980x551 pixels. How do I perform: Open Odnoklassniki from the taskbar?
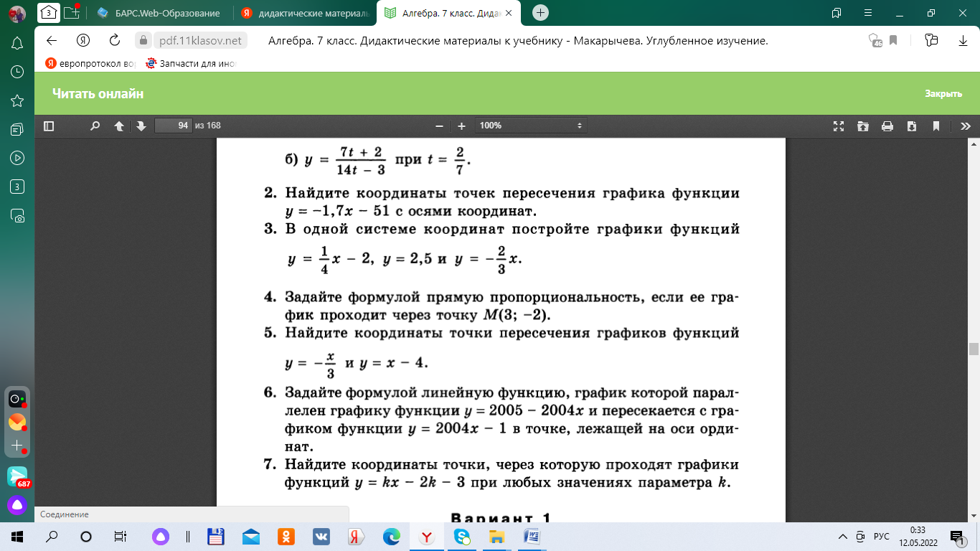point(286,537)
